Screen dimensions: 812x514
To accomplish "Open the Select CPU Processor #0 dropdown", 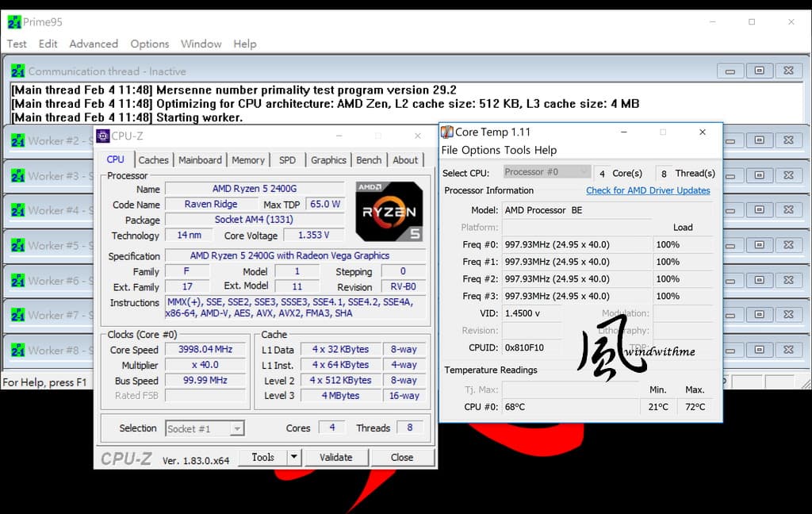I will 547,172.
